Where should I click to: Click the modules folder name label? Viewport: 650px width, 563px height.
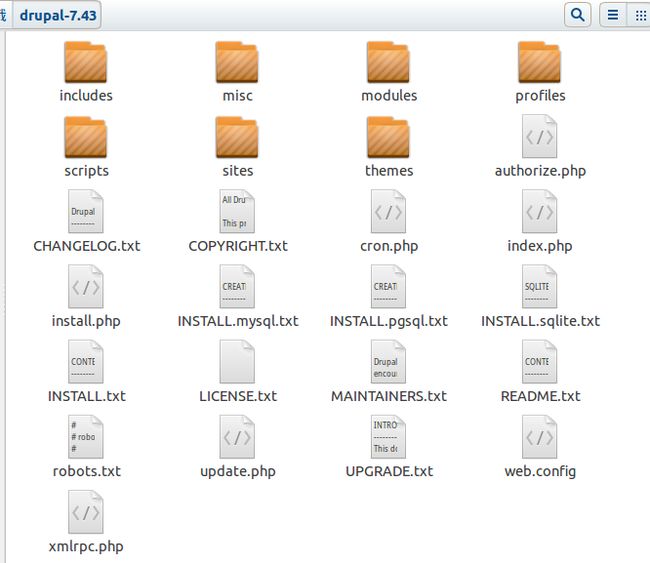[389, 96]
